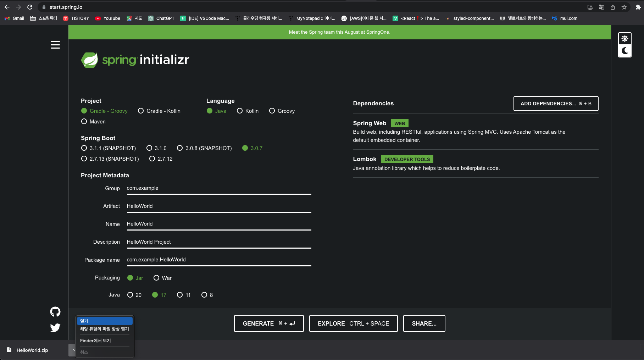Select Kotlin language
The width and height of the screenshot is (644, 360).
click(248, 111)
